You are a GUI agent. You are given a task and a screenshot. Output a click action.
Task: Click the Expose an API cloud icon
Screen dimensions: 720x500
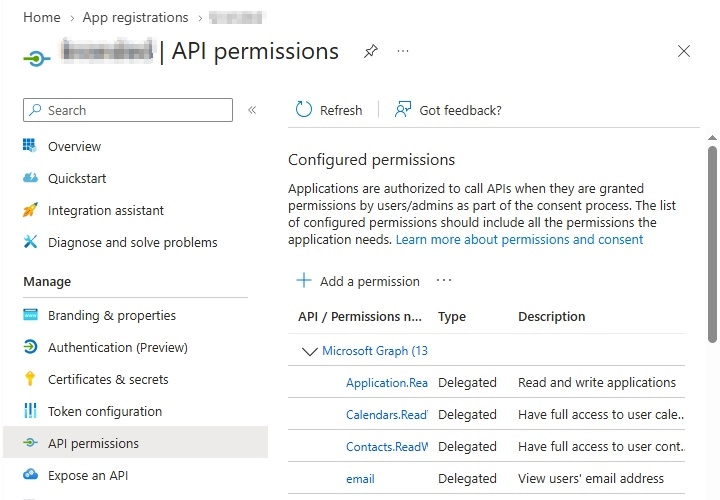click(30, 474)
